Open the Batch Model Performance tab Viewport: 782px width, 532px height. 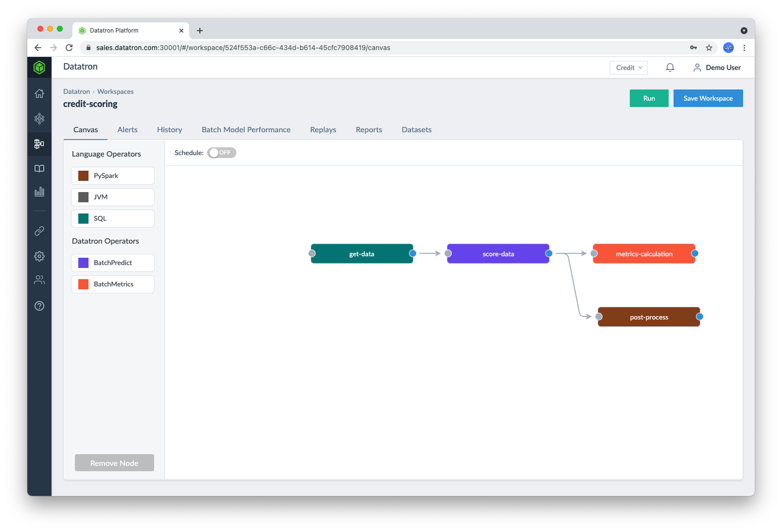click(x=246, y=130)
